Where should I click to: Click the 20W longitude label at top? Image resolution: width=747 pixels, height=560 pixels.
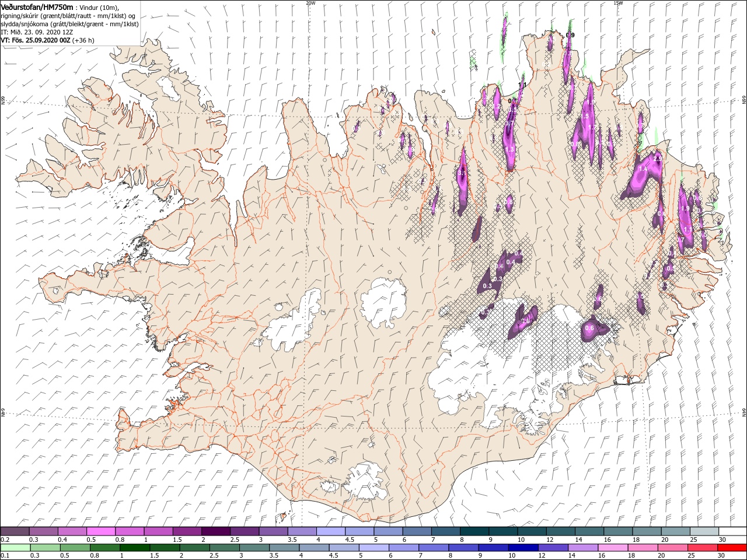[310, 3]
